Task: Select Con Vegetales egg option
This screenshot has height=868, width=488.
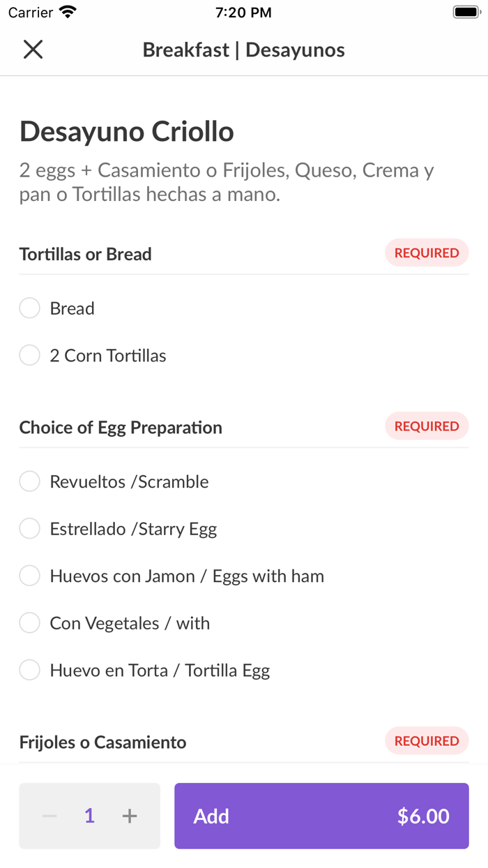Action: tap(29, 623)
